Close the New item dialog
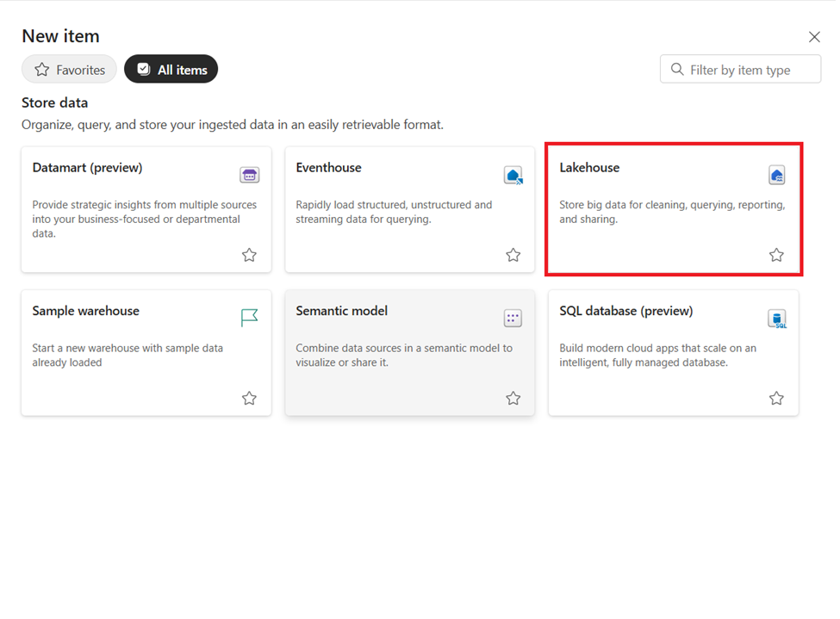The width and height of the screenshot is (840, 619). click(814, 37)
